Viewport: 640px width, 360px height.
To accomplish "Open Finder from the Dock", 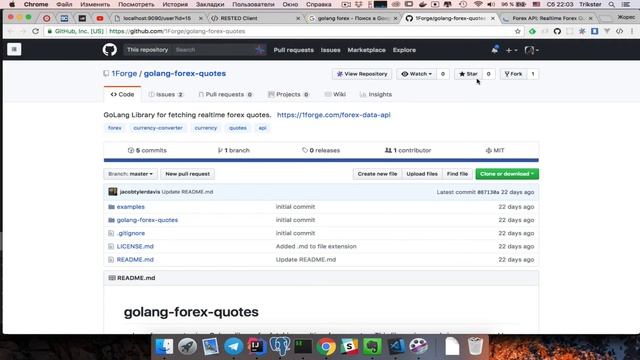I will pyautogui.click(x=164, y=347).
